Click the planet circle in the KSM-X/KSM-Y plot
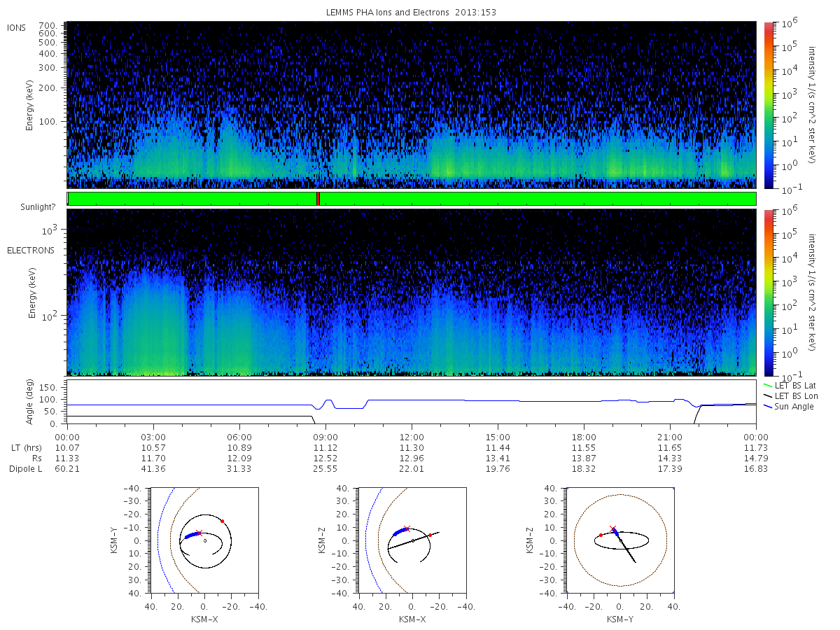The image size is (840, 630). (x=205, y=540)
